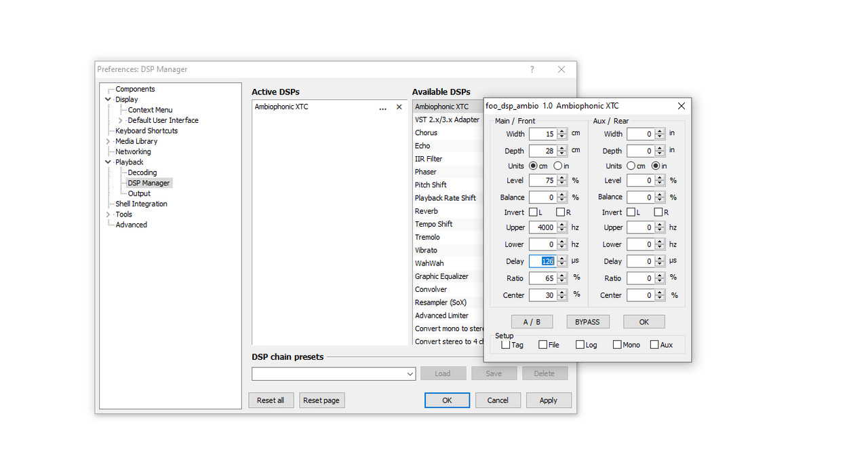This screenshot has width=868, height=467.
Task: Enable the Tag setup checkbox
Action: click(505, 345)
